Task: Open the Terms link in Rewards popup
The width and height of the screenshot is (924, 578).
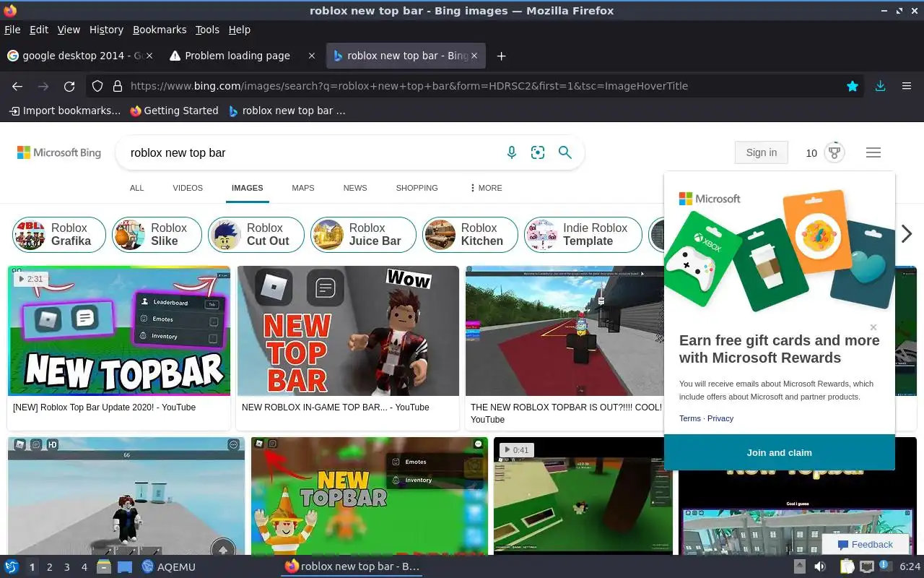Action: pos(690,418)
